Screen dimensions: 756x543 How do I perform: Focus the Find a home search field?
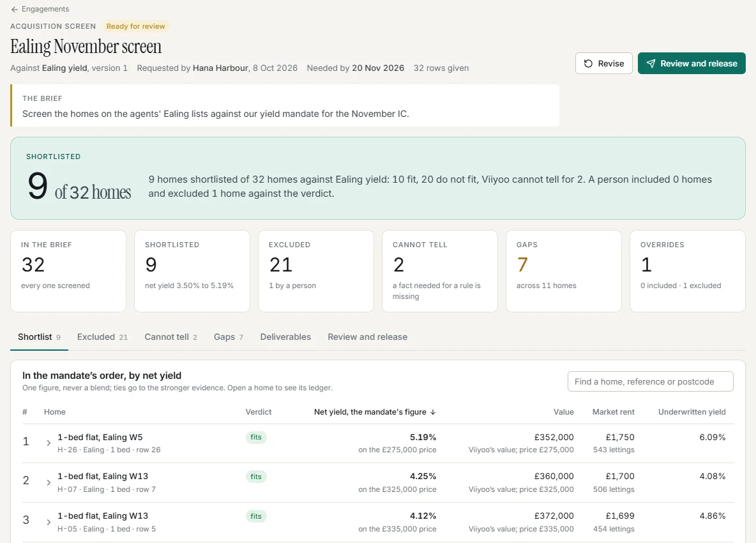[651, 381]
